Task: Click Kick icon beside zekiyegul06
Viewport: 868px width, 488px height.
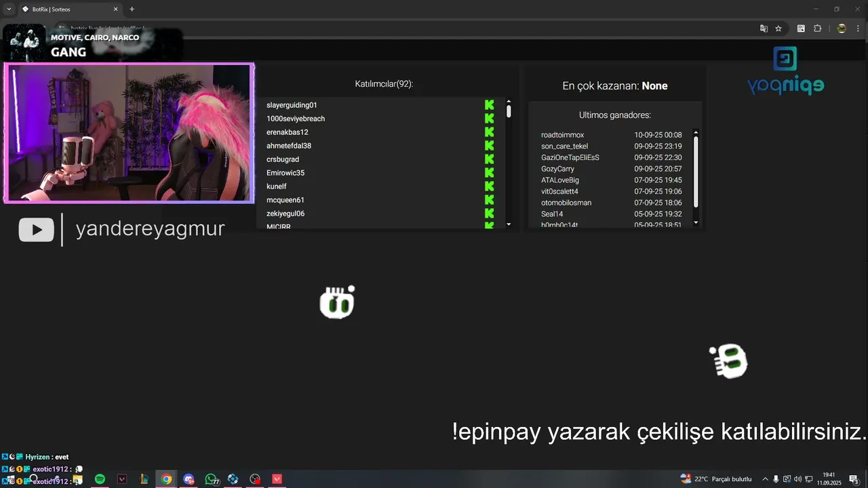Action: point(489,213)
